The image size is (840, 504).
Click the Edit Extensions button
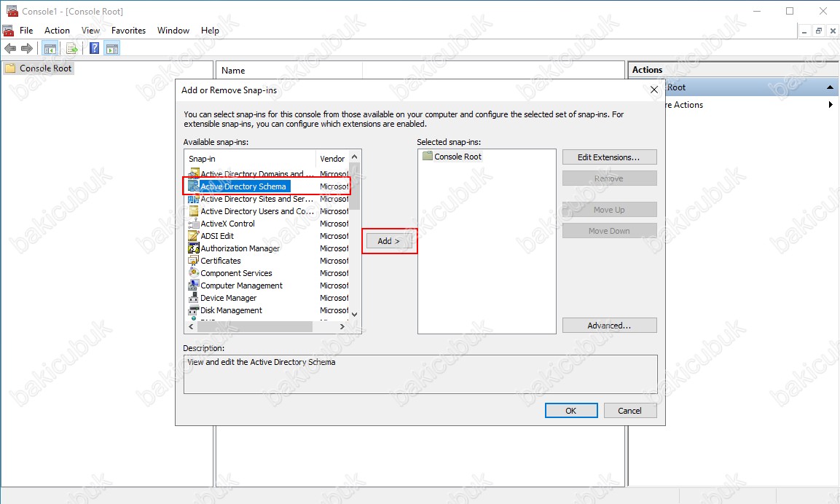coord(609,157)
